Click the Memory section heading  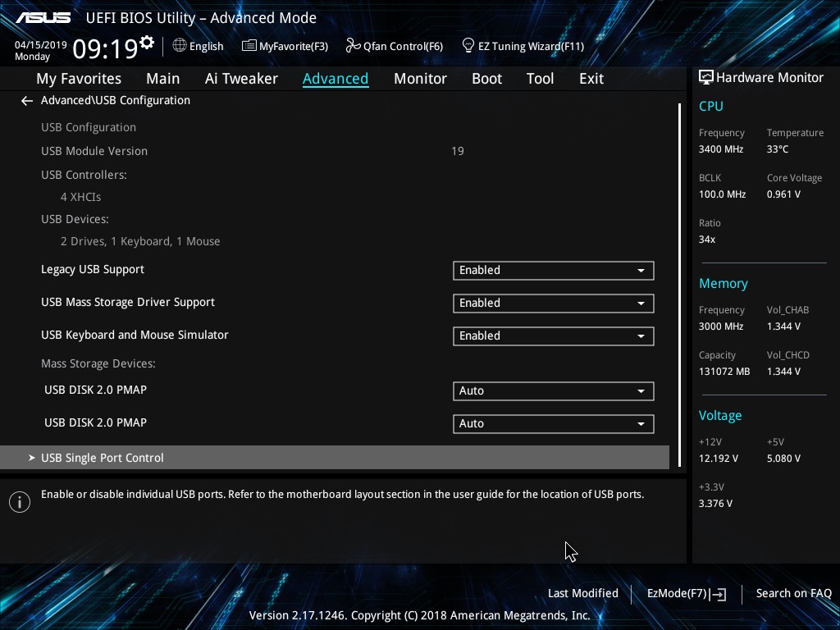(x=724, y=284)
